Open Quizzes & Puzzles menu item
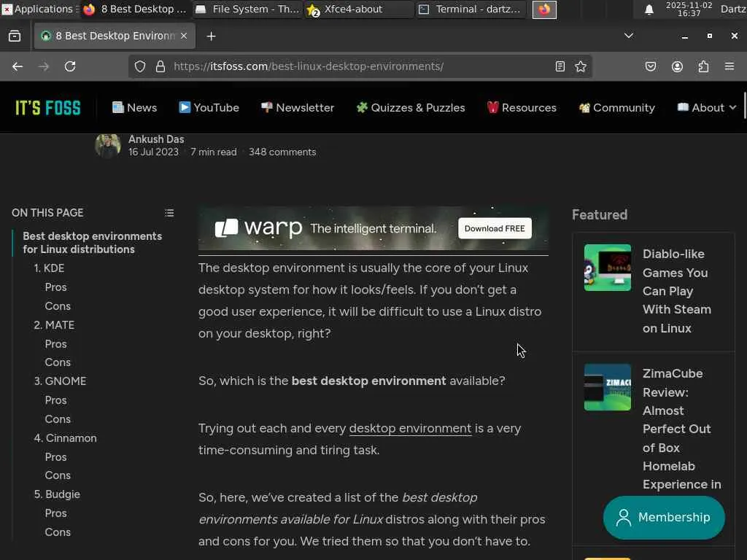The height and width of the screenshot is (560, 747). tap(411, 108)
